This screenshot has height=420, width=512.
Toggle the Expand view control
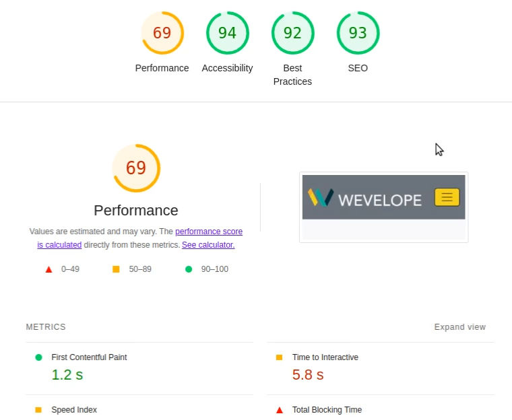[x=459, y=327]
